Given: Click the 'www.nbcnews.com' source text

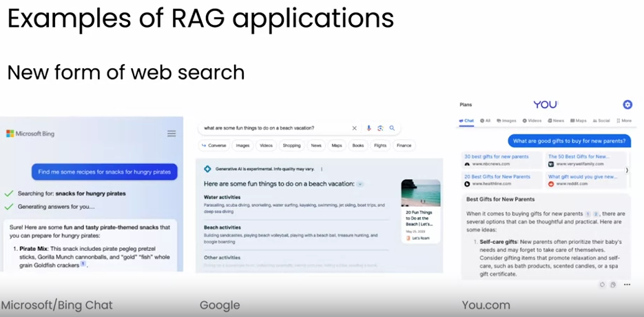Looking at the screenshot, I should (491, 163).
